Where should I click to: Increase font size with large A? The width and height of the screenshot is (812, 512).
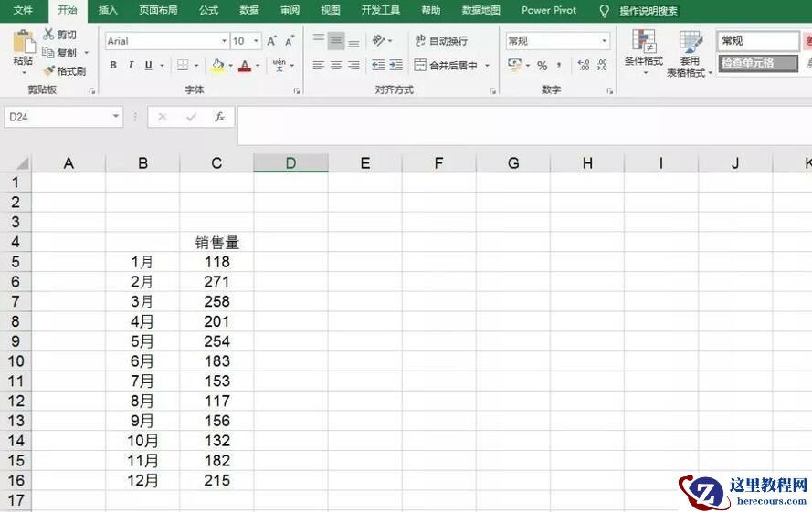[271, 41]
